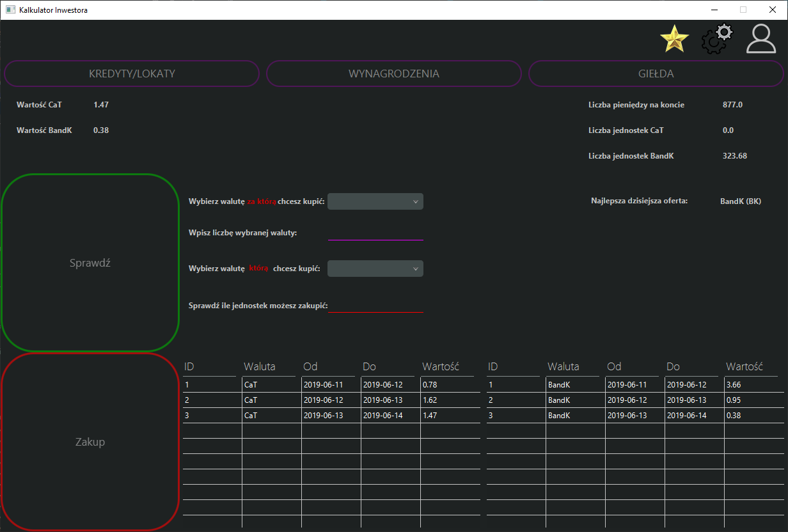
Task: Close the Kalkulator Inwestora window
Action: (x=773, y=10)
